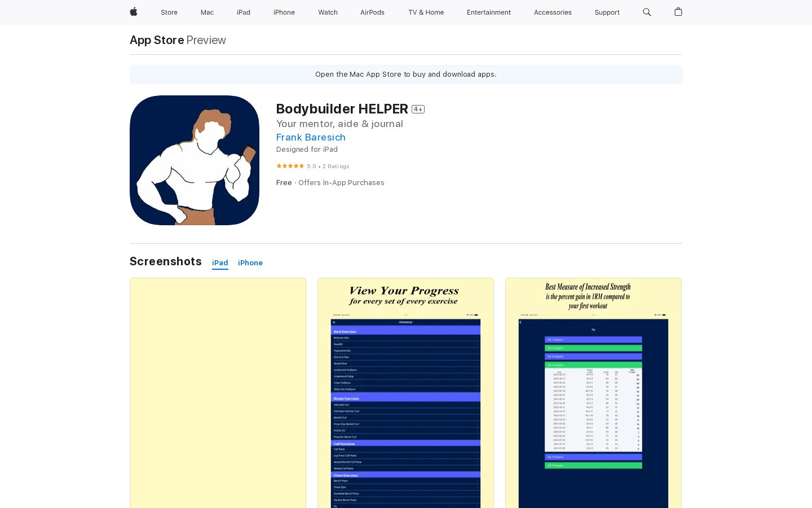Open the search magnifier icon
Viewport: 812px width, 508px height.
[647, 12]
